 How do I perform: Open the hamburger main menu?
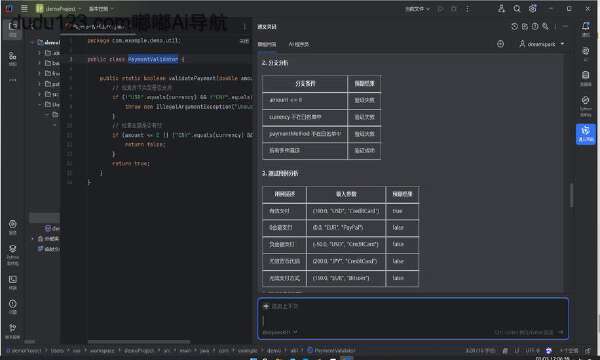point(24,8)
